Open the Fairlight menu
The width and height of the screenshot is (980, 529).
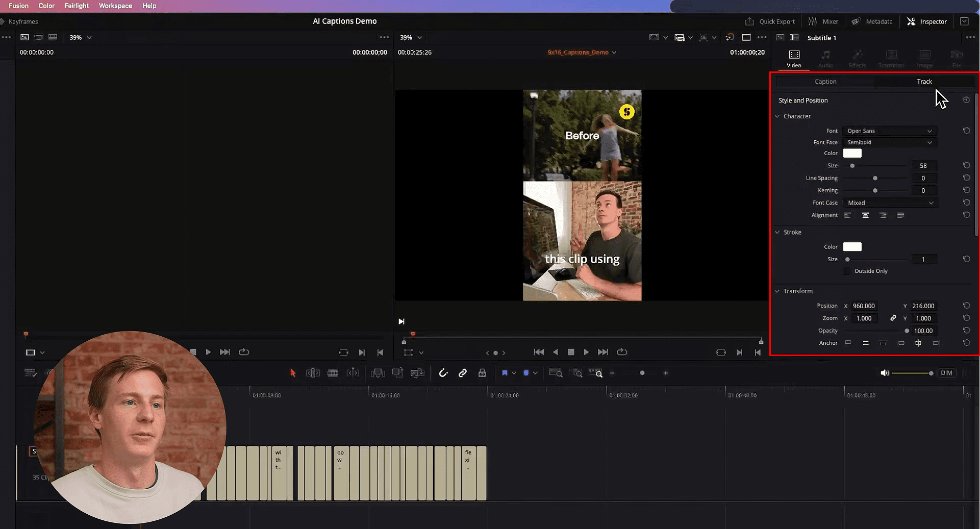77,6
